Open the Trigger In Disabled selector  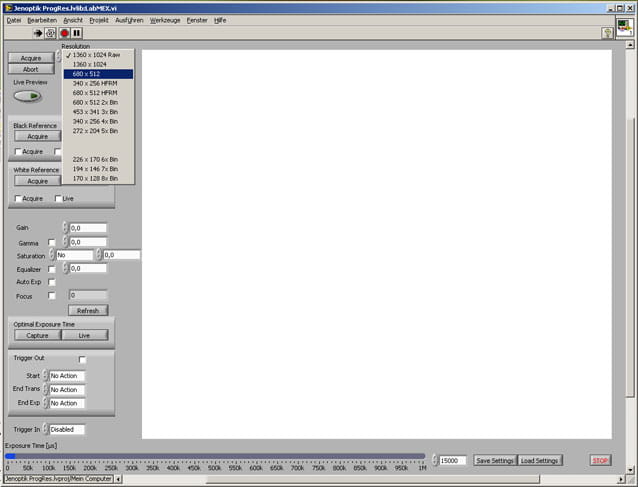click(67, 429)
